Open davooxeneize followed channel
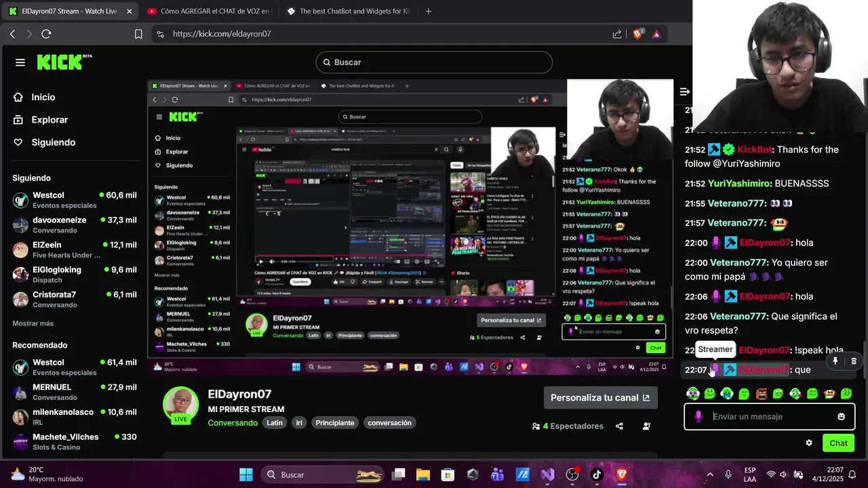This screenshot has height=488, width=868. [x=75, y=224]
